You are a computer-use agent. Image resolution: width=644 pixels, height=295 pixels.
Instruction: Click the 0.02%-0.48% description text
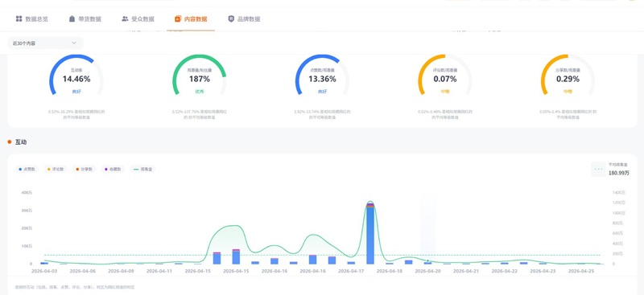click(x=445, y=114)
